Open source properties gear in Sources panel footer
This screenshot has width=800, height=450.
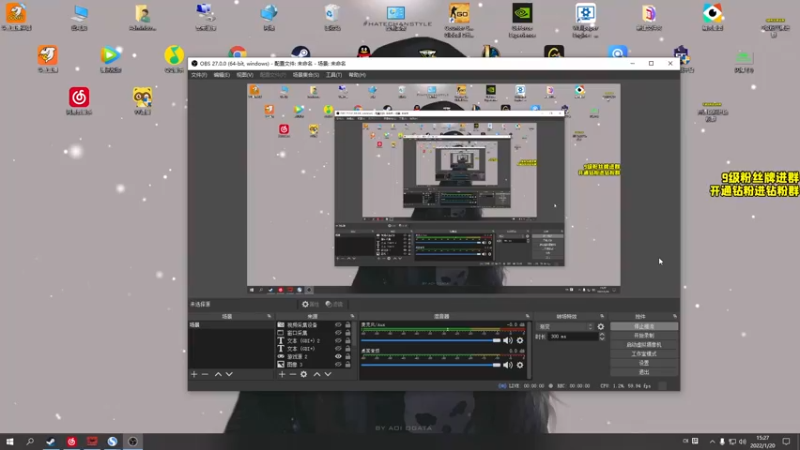304,374
